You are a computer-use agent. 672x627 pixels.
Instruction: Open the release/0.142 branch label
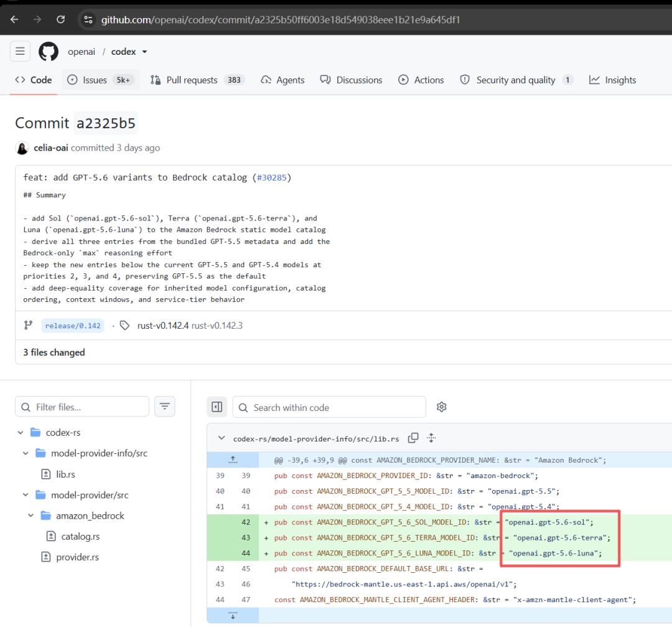point(73,326)
